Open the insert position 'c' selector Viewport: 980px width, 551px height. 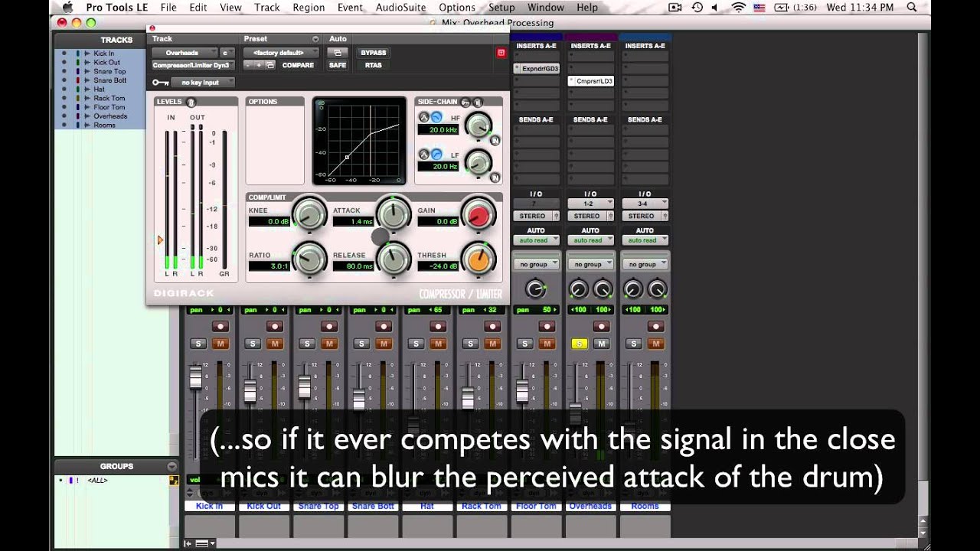(227, 53)
